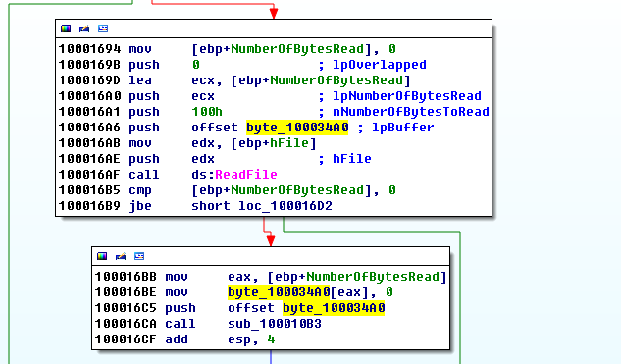The width and height of the screenshot is (621, 364).
Task: Select address 100016B5
Action: (89, 190)
